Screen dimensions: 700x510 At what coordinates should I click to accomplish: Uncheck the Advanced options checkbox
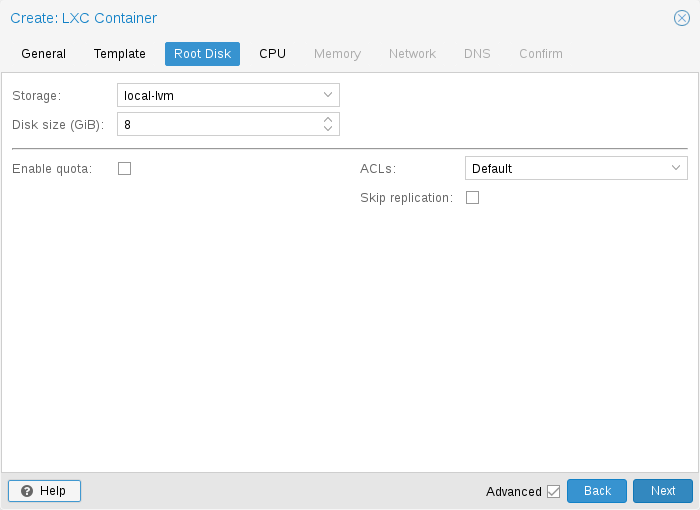(553, 491)
